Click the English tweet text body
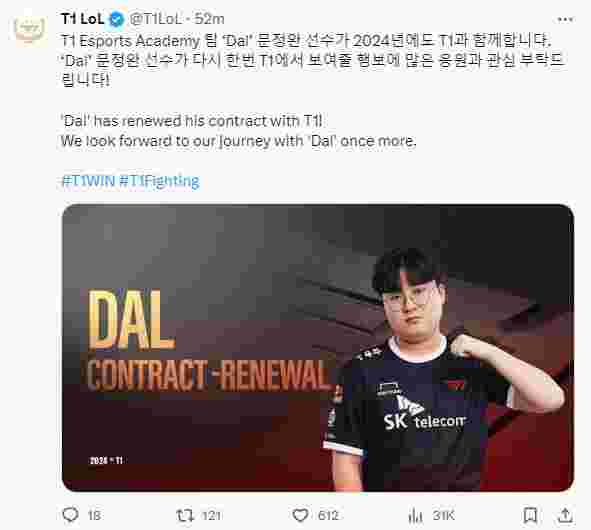 tap(238, 131)
